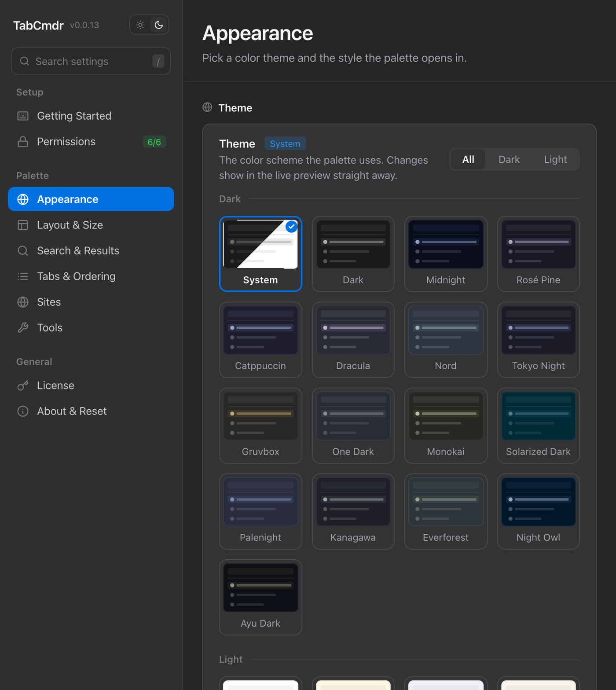Image resolution: width=616 pixels, height=690 pixels.
Task: Pick the Night Owl theme
Action: (x=539, y=511)
